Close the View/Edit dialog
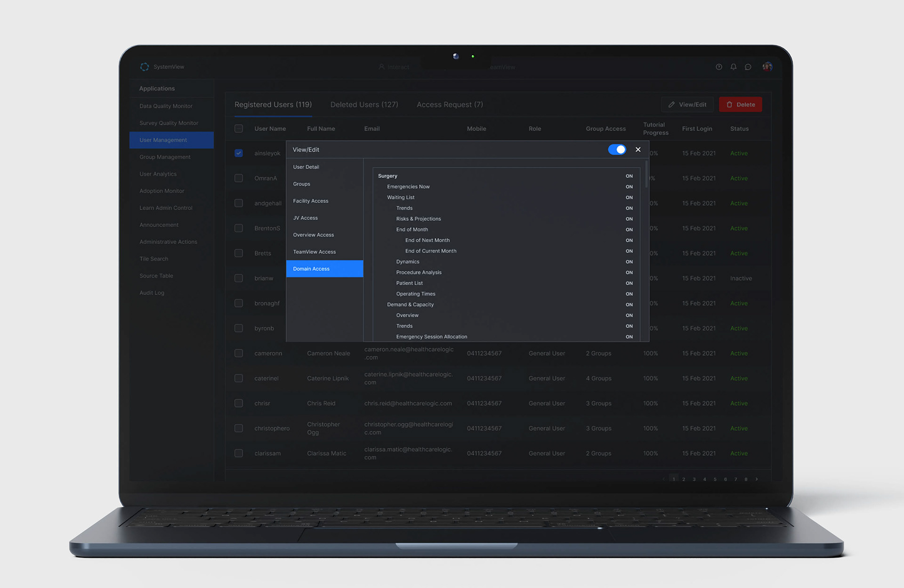This screenshot has height=588, width=904. click(638, 149)
